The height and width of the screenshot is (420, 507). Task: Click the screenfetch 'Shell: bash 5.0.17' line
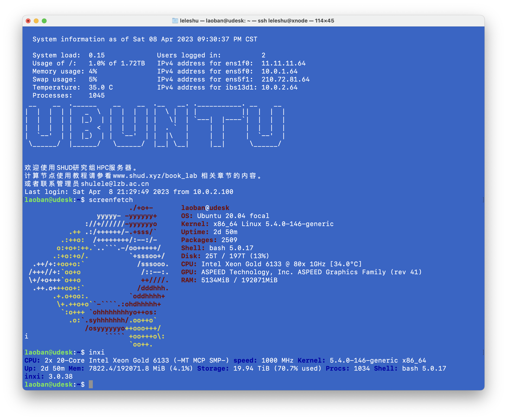click(x=217, y=248)
